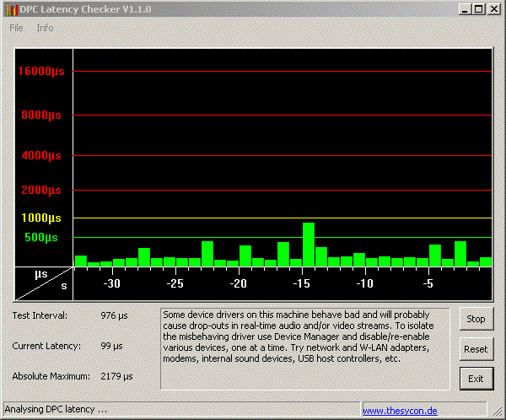The width and height of the screenshot is (506, 420).
Task: Click the -20 time axis label
Action: pos(238,283)
